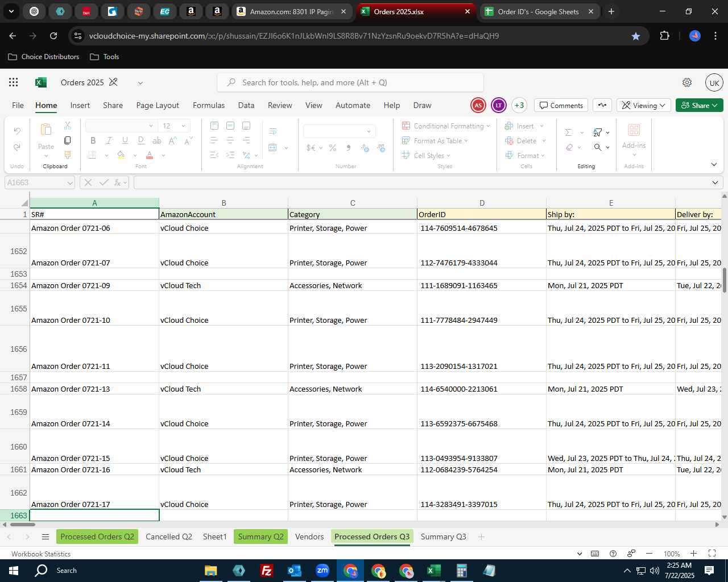728x582 pixels.
Task: Click the Paste clipboard icon
Action: point(46,130)
